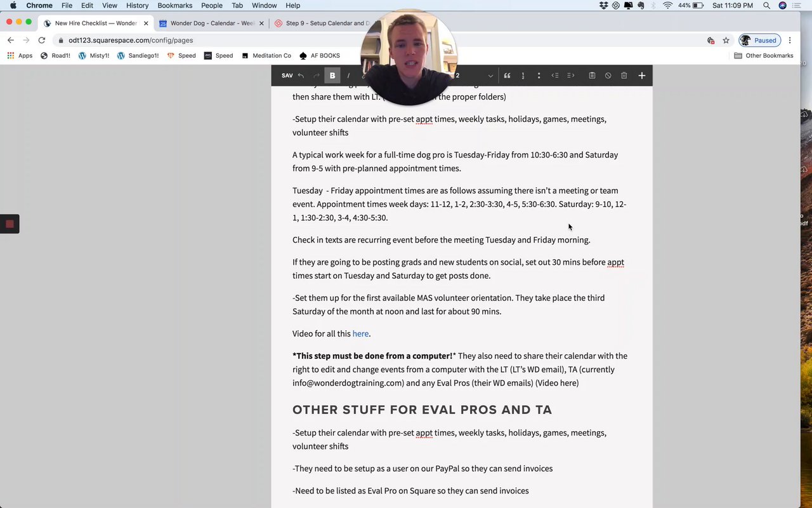Delete the block using the trash icon
This screenshot has width=812, height=508.
click(624, 76)
